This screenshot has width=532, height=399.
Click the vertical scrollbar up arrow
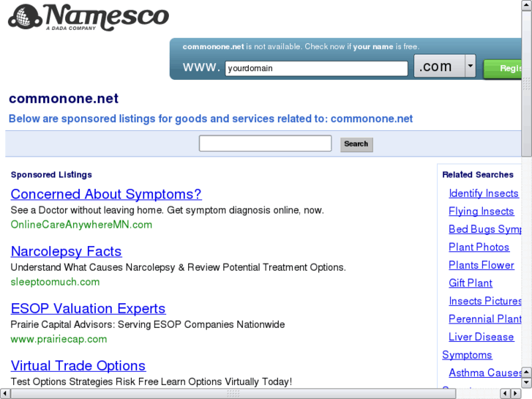pos(527,4)
